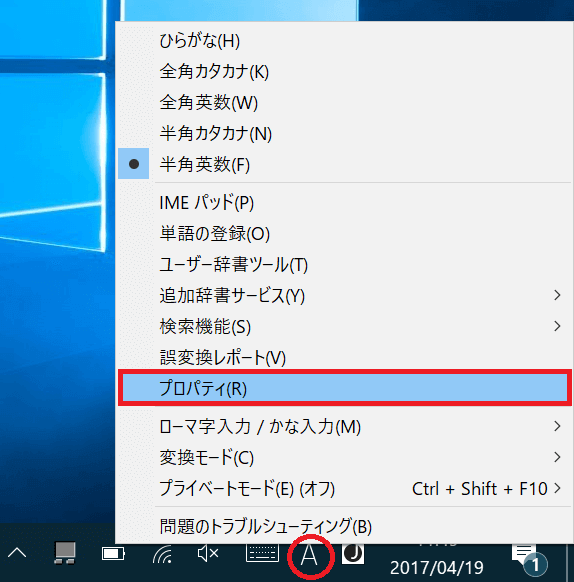The image size is (574, 582).
Task: Click the battery status icon
Action: click(114, 554)
